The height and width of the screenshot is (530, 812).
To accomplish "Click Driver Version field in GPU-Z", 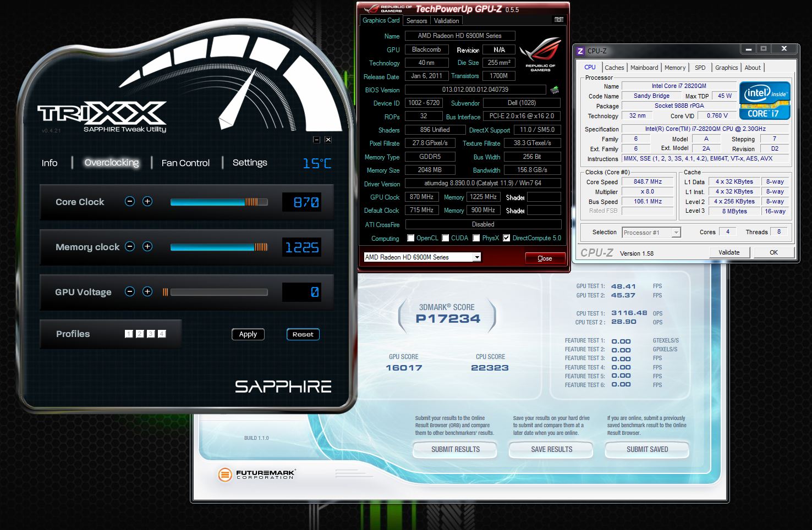I will click(x=483, y=183).
